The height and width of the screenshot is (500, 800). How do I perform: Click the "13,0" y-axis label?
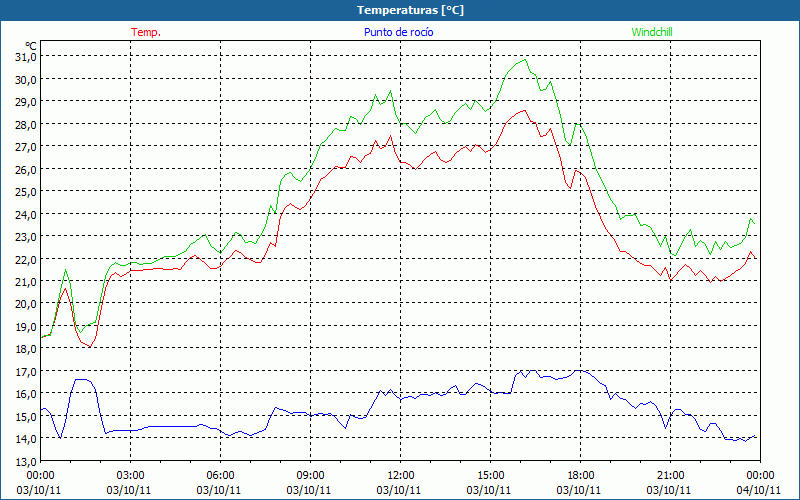[x=26, y=461]
